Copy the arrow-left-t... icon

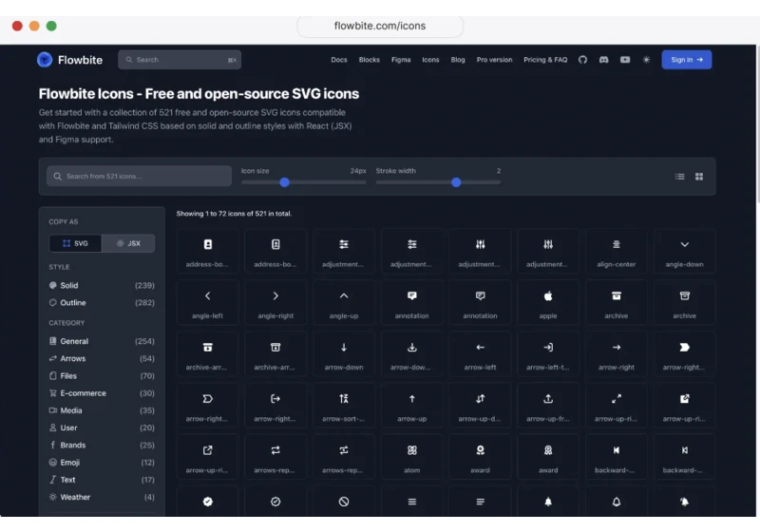coord(548,354)
